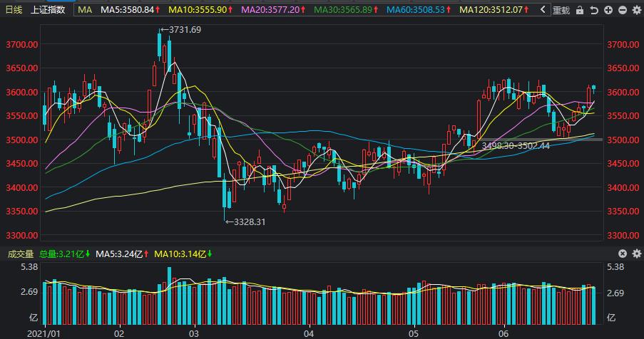Close the 成交量 volume panel
The image size is (644, 339).
tap(623, 254)
